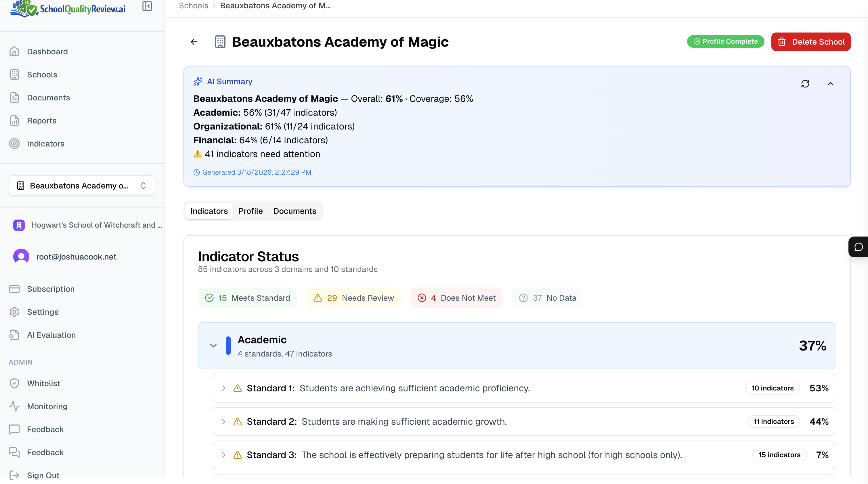Open Monitoring from the admin section
Image resolution: width=868 pixels, height=484 pixels.
tap(47, 406)
